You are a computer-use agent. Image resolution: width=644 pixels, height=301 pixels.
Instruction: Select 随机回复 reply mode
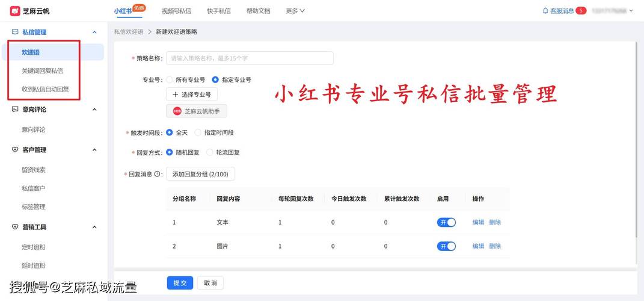pyautogui.click(x=170, y=152)
